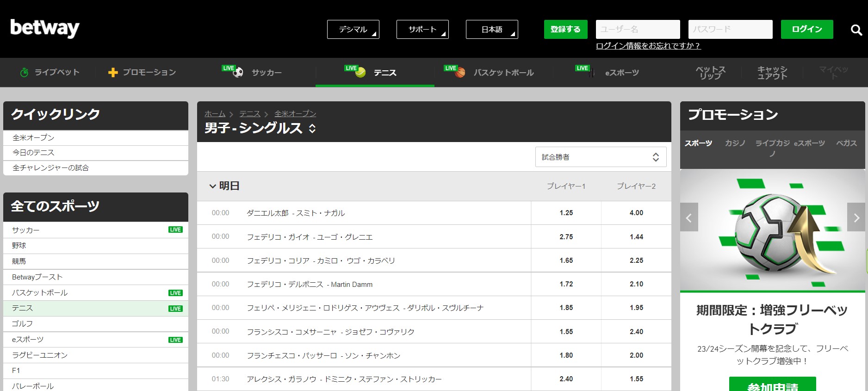868x391 pixels.
Task: Select Betwayブースト in sports list
Action: tap(96, 277)
